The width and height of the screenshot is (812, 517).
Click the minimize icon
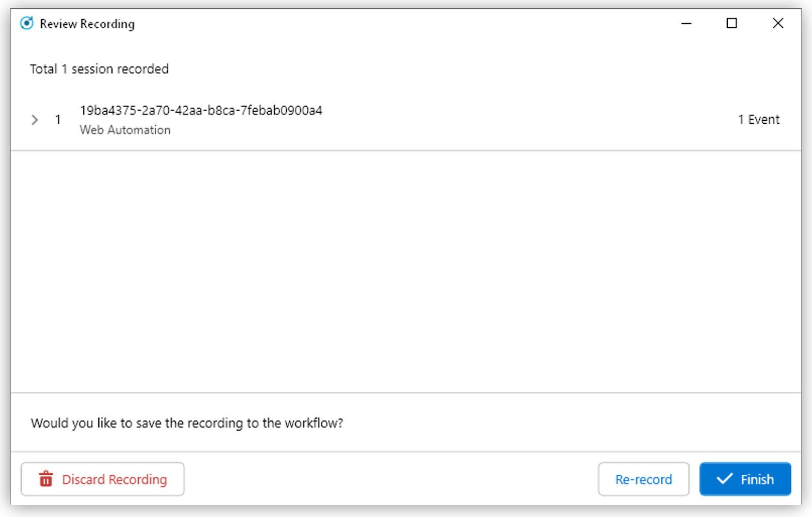[686, 23]
